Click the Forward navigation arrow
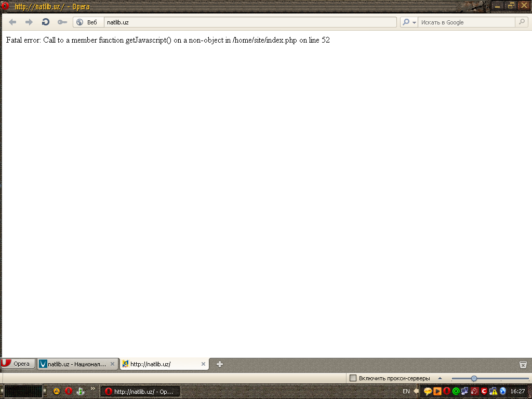This screenshot has width=532, height=399. [x=29, y=22]
